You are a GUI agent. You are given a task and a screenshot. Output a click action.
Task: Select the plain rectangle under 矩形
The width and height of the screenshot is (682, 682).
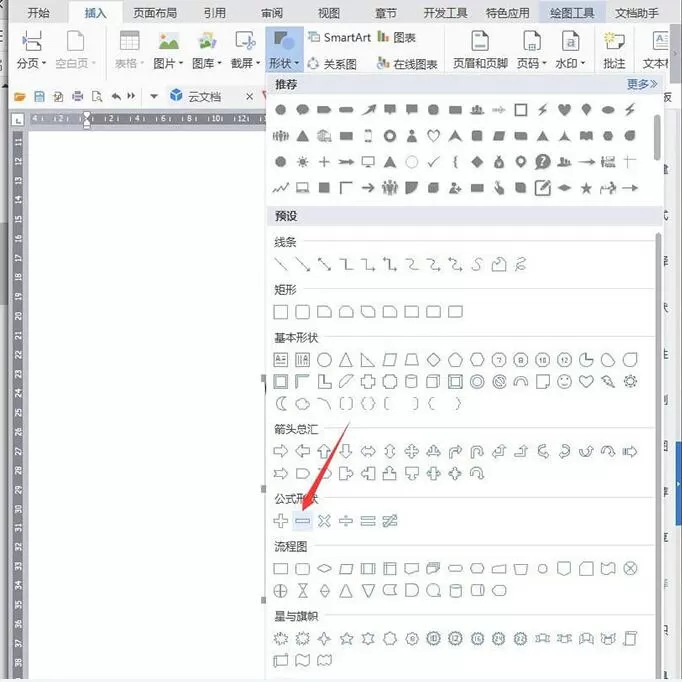click(281, 312)
